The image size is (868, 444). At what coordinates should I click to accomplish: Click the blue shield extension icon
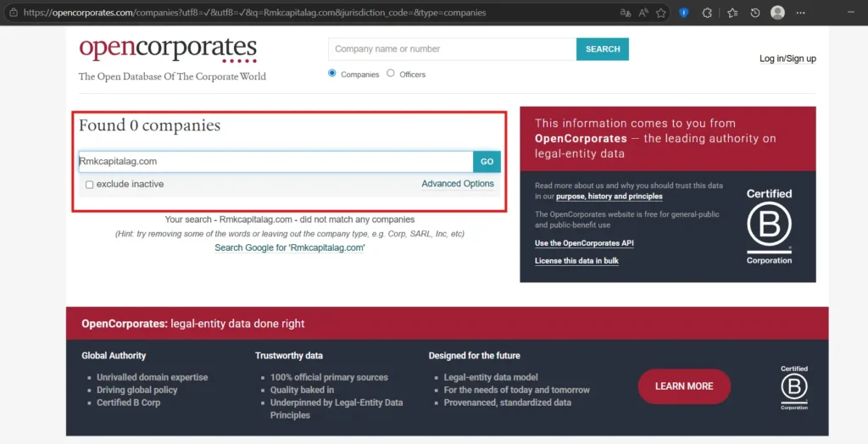click(684, 12)
